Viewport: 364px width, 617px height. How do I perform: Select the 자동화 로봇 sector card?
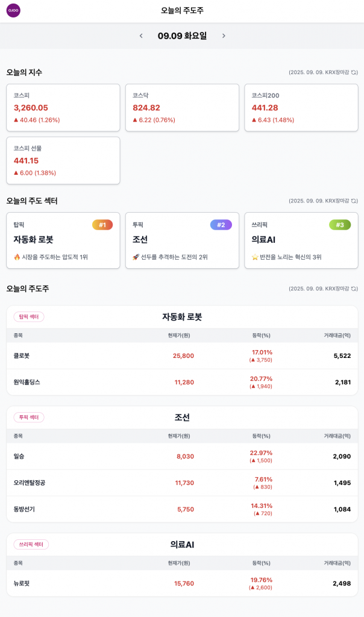[63, 240]
